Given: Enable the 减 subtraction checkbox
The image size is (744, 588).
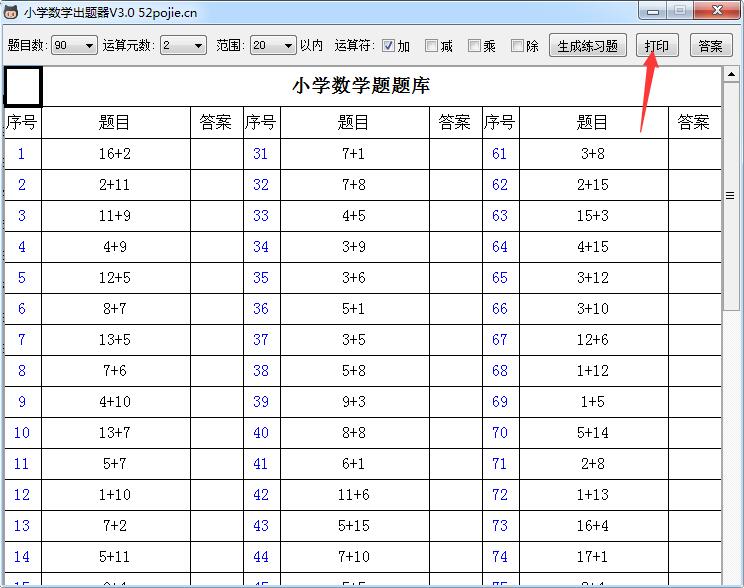Looking at the screenshot, I should [x=431, y=46].
